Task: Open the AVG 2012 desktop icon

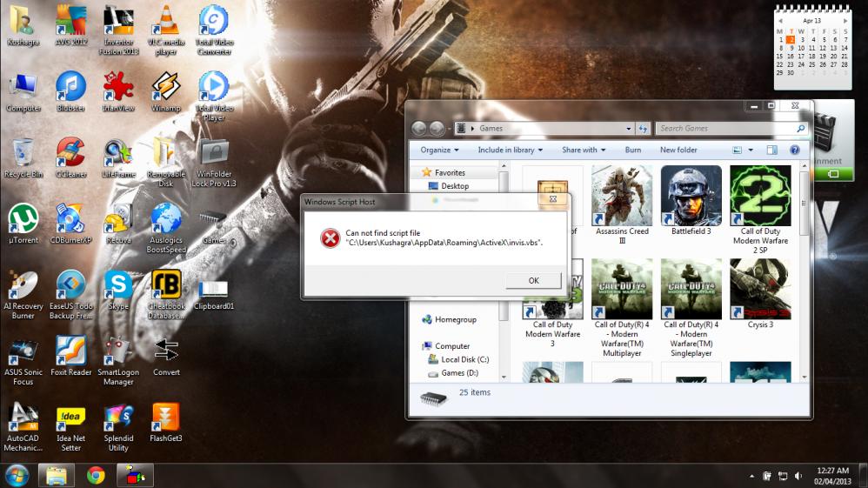Action: point(70,26)
